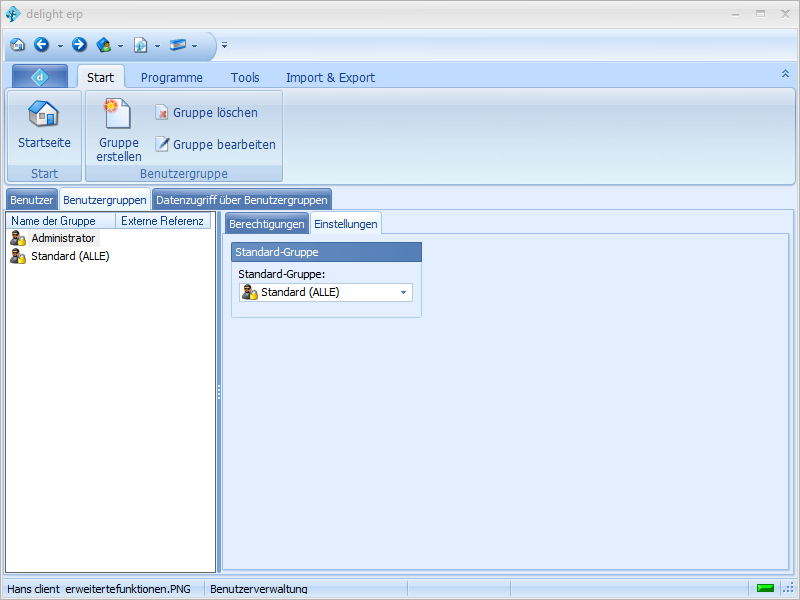Image resolution: width=800 pixels, height=600 pixels.
Task: Open the Standard-Gruppe dropdown
Action: pos(403,293)
